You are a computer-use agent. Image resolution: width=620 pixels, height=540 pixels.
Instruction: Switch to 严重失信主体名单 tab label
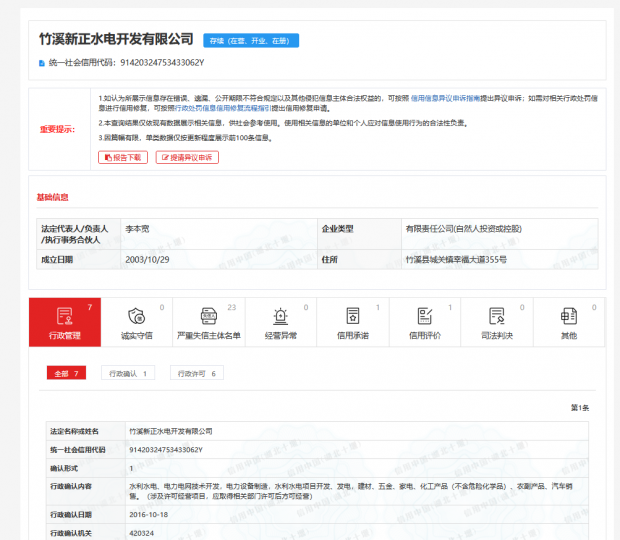pyautogui.click(x=209, y=336)
